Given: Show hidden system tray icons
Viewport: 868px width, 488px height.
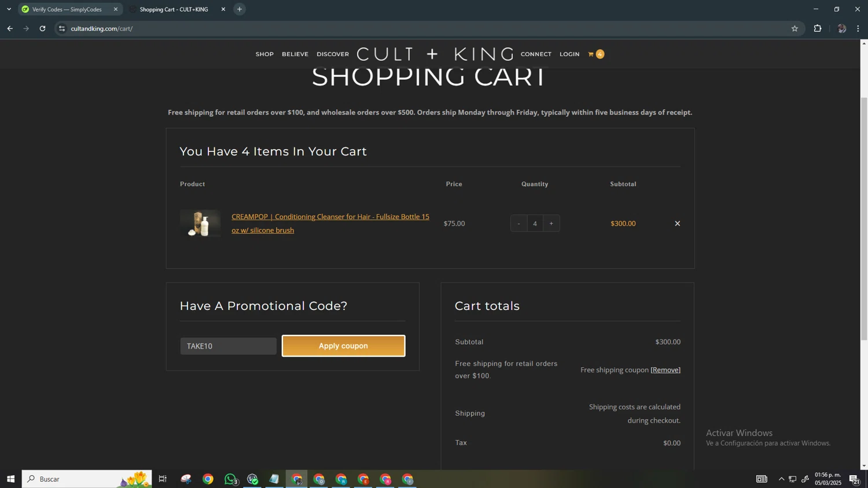Looking at the screenshot, I should point(781,479).
